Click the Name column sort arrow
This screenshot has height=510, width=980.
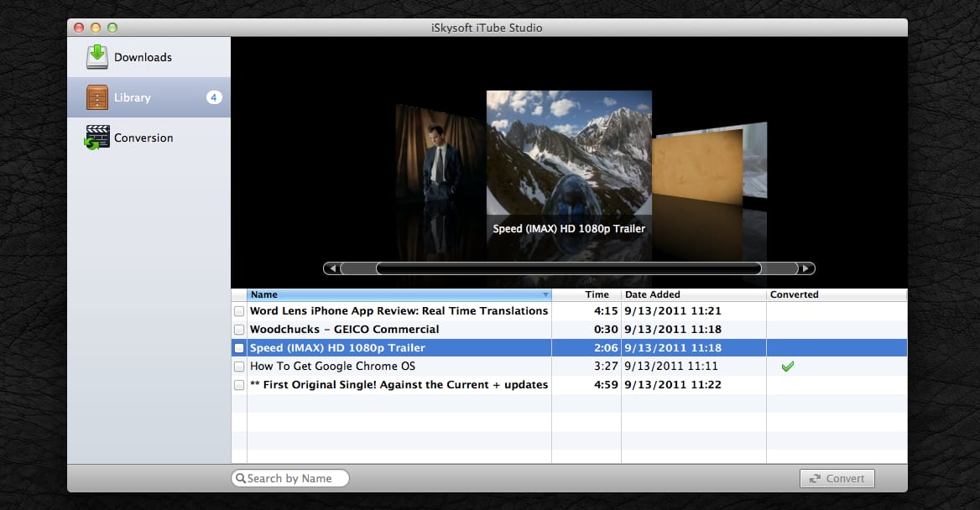[545, 294]
